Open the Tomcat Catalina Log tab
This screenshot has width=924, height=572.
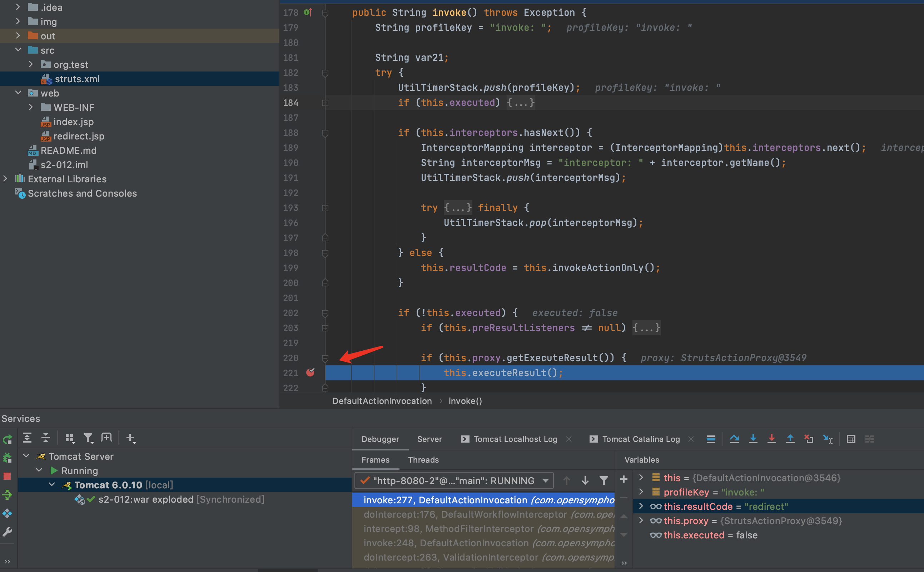tap(641, 439)
